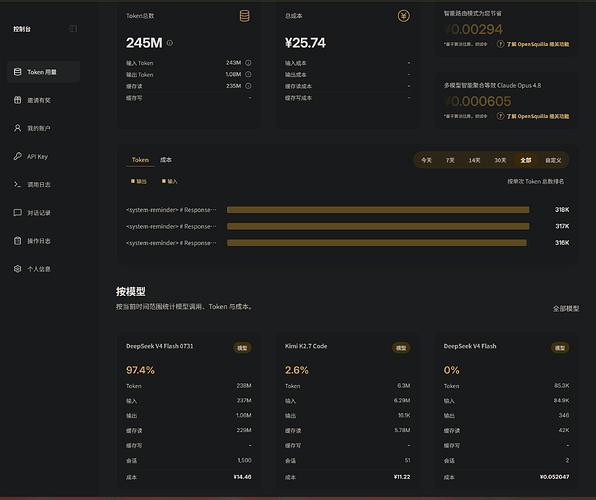The width and height of the screenshot is (596, 500).
Task: Open 调用日志 terminal icon
Action: [17, 184]
